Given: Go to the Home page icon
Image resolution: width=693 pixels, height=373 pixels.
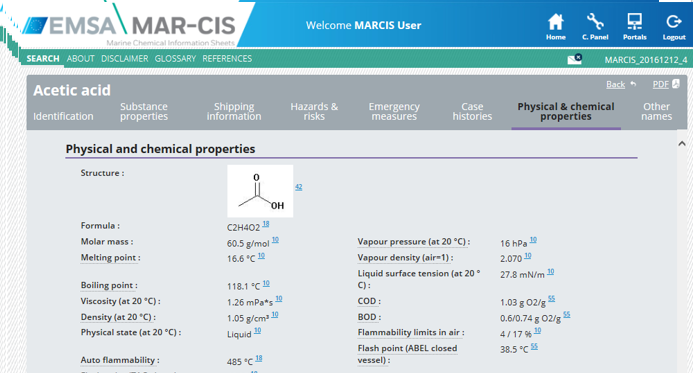Looking at the screenshot, I should click(x=556, y=21).
